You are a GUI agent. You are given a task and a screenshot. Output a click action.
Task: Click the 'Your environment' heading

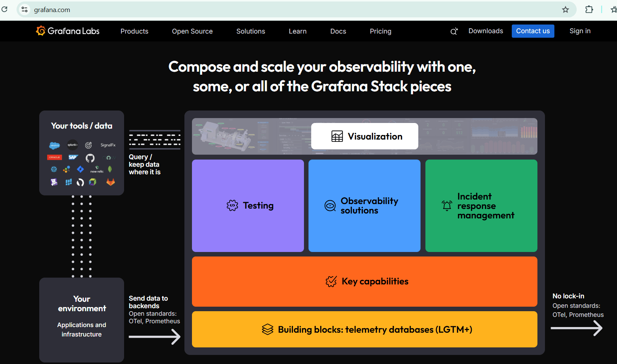pyautogui.click(x=82, y=304)
